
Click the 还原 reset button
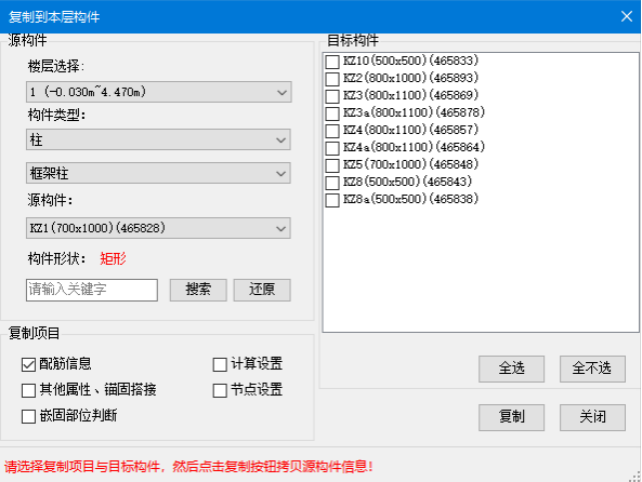click(x=261, y=290)
